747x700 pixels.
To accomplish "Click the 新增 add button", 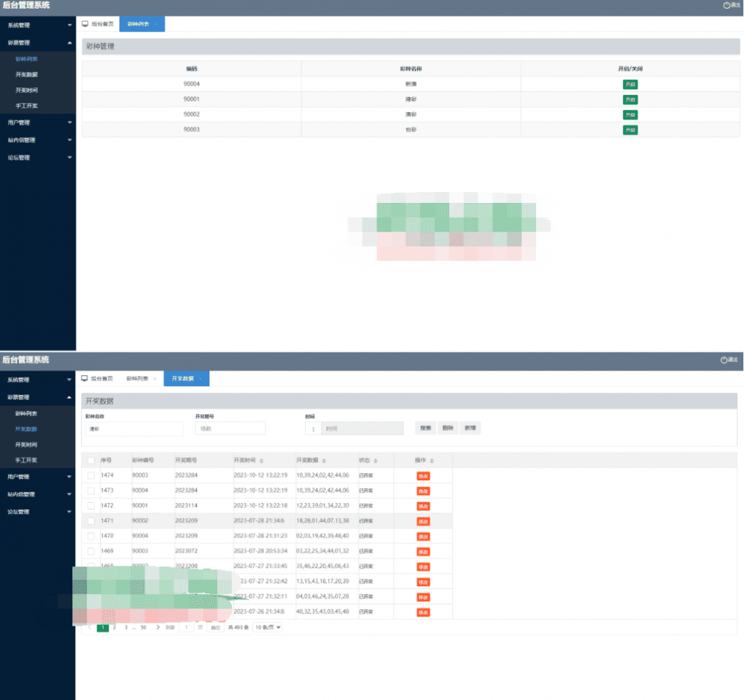I will tap(471, 428).
